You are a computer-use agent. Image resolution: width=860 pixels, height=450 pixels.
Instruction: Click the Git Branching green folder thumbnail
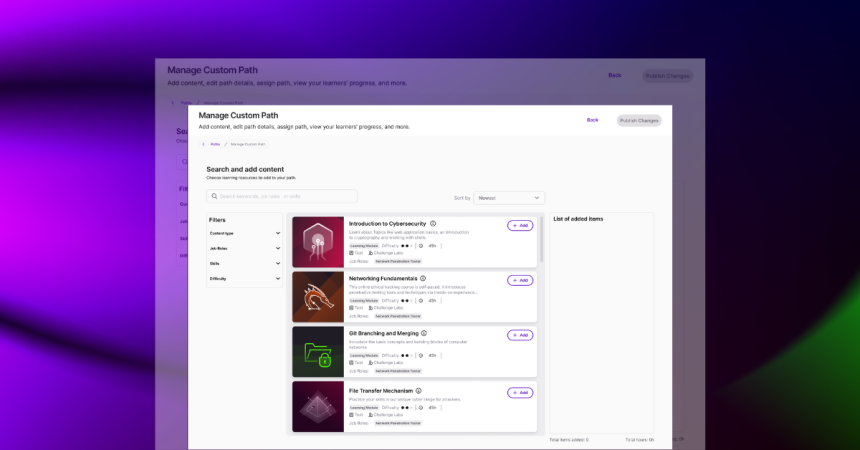tap(318, 351)
